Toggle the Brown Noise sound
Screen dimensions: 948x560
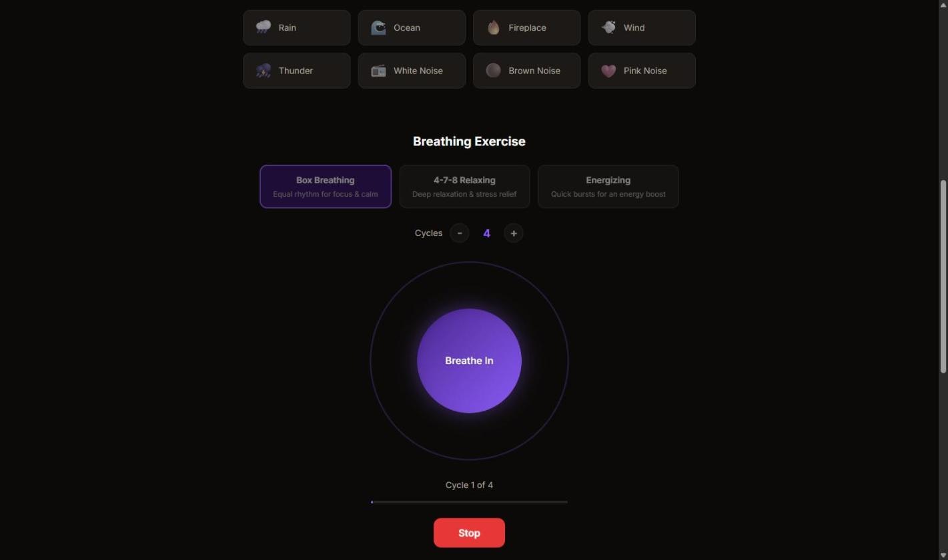pos(527,71)
